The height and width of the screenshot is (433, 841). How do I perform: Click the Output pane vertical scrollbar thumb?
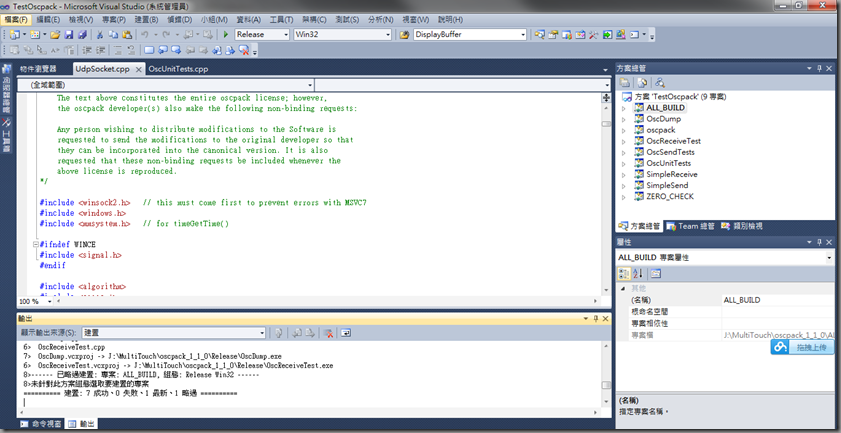(x=606, y=385)
